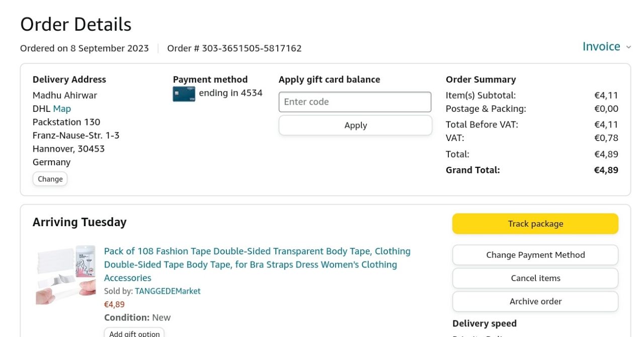The width and height of the screenshot is (644, 337).
Task: Click the body tape product thumbnail
Action: (65, 275)
